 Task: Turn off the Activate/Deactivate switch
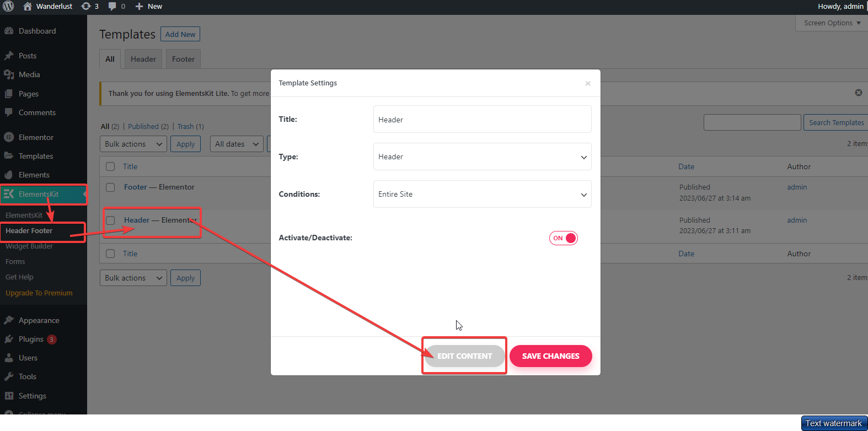pos(563,238)
